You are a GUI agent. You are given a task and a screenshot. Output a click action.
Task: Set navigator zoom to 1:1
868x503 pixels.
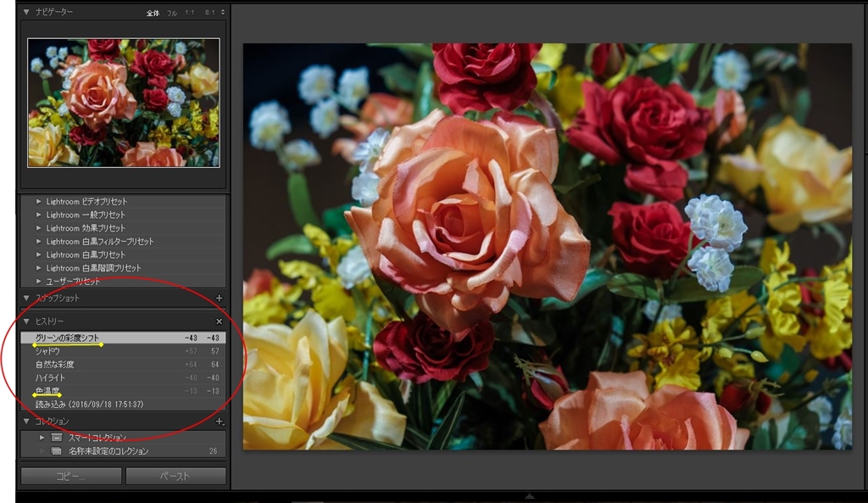coord(190,13)
